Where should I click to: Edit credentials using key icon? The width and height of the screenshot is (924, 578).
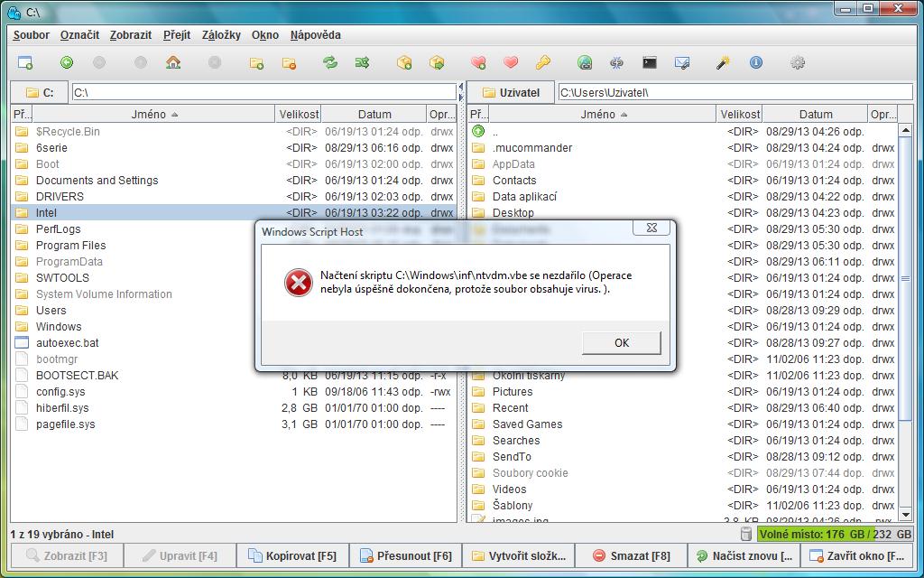pos(542,62)
